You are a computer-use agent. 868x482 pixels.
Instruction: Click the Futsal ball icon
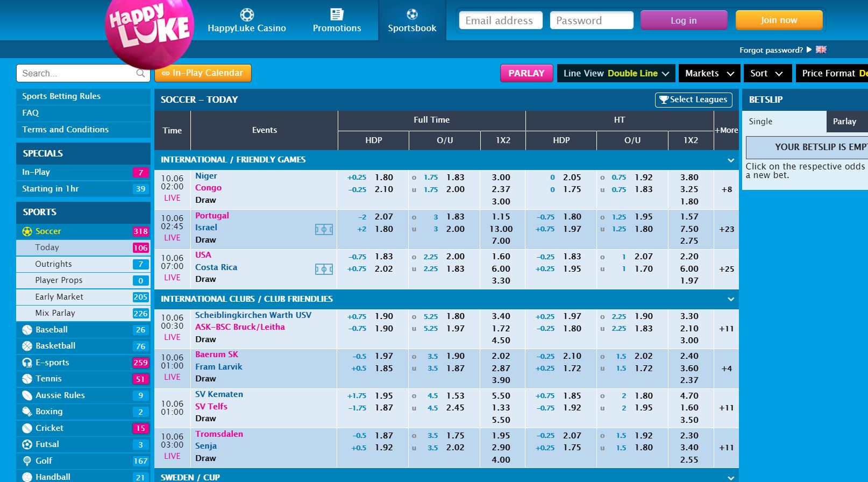(27, 444)
